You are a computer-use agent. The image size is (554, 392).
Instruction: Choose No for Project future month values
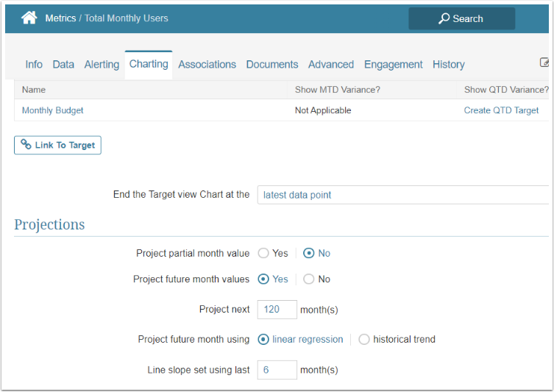pyautogui.click(x=309, y=279)
